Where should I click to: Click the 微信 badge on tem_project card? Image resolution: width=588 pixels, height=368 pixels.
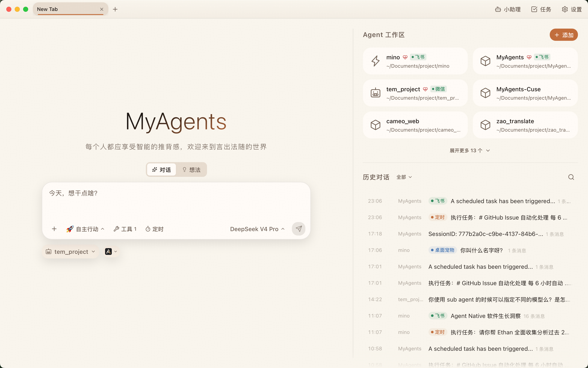[x=438, y=89]
